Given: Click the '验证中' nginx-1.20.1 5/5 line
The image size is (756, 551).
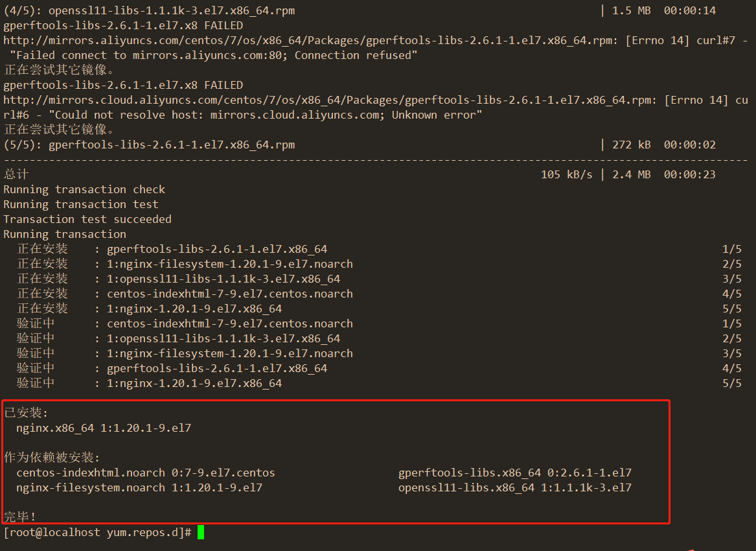Looking at the screenshot, I should (x=379, y=383).
